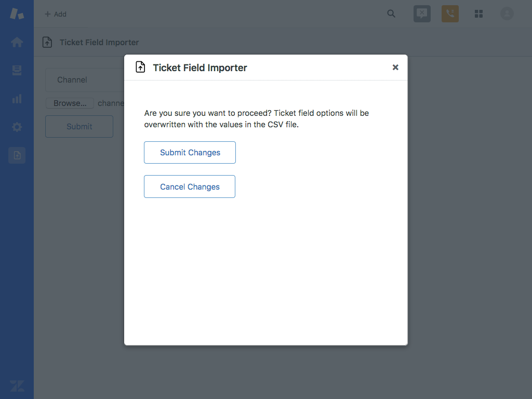532x399 pixels.
Task: Open the Add menu in the top bar
Action: tap(55, 14)
